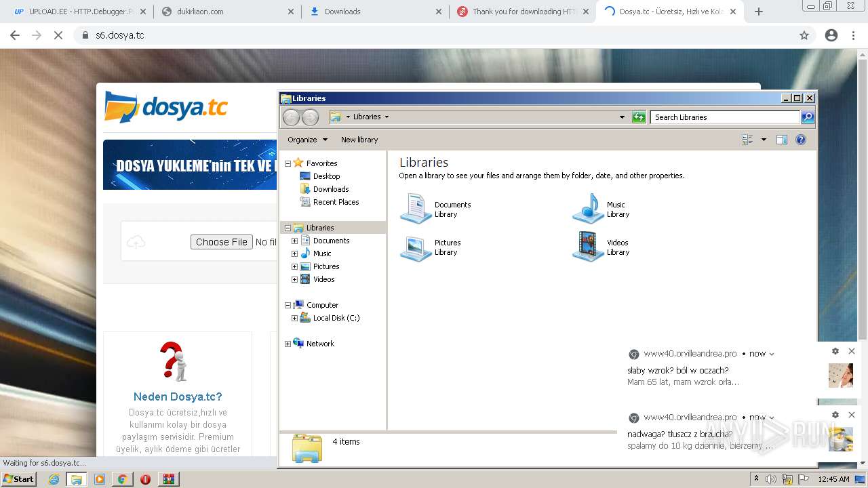Collapse the Computer tree node
The height and width of the screenshot is (488, 868).
pos(288,305)
